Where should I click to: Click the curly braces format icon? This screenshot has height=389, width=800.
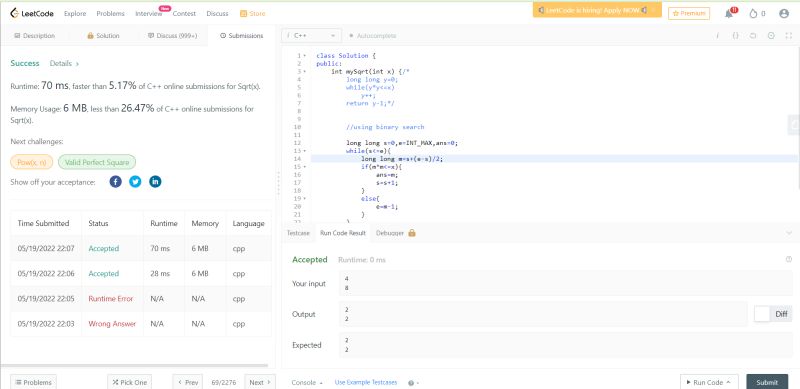click(735, 36)
